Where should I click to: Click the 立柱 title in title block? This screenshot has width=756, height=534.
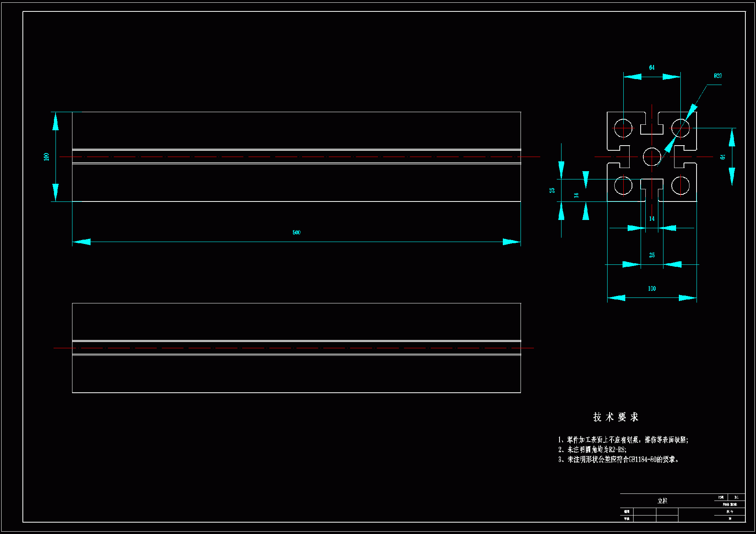point(662,501)
